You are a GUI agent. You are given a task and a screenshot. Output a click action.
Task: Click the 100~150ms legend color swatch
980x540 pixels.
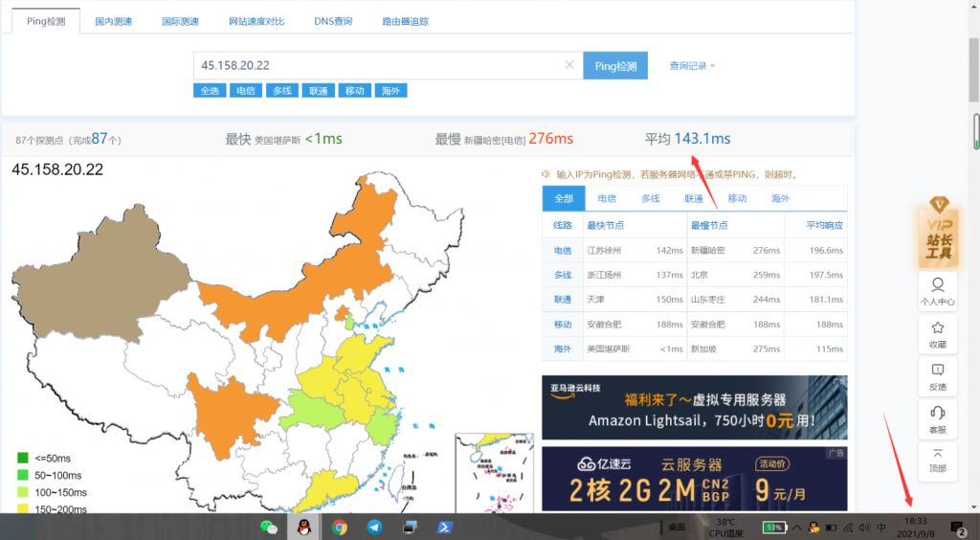point(23,492)
